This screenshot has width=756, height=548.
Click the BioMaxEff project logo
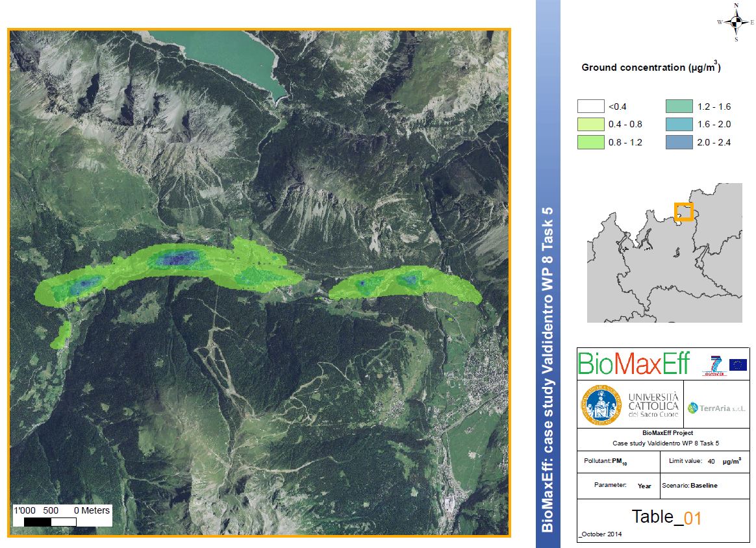pos(633,364)
